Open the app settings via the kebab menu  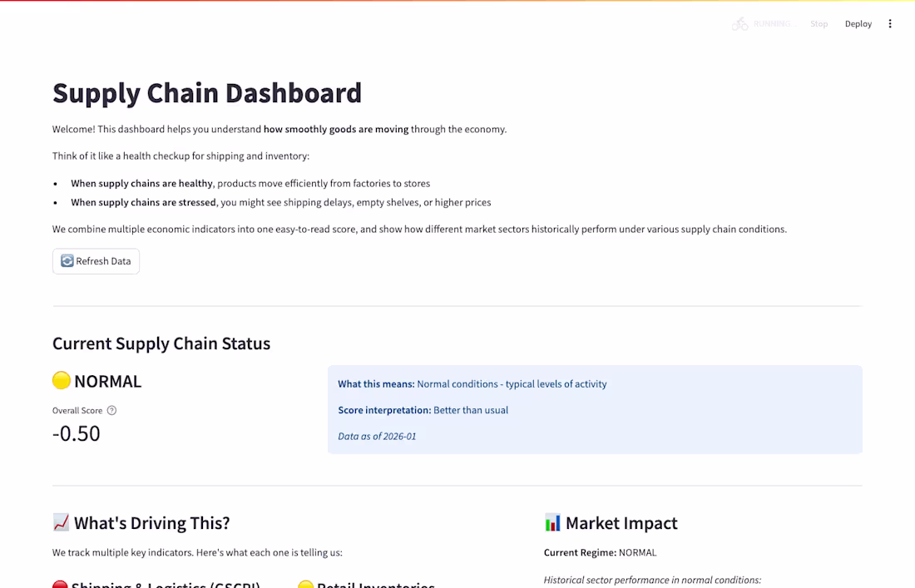pos(890,23)
